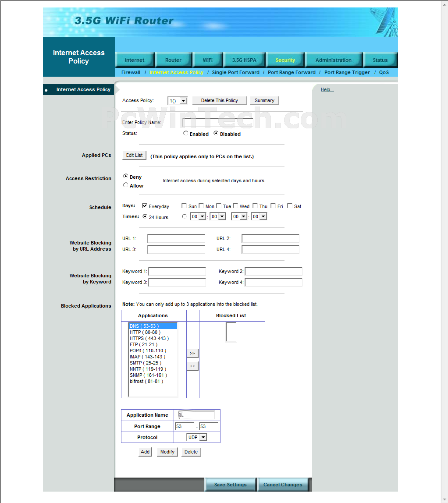Click the URL 3 input field
This screenshot has width=448, height=503.
[x=176, y=249]
